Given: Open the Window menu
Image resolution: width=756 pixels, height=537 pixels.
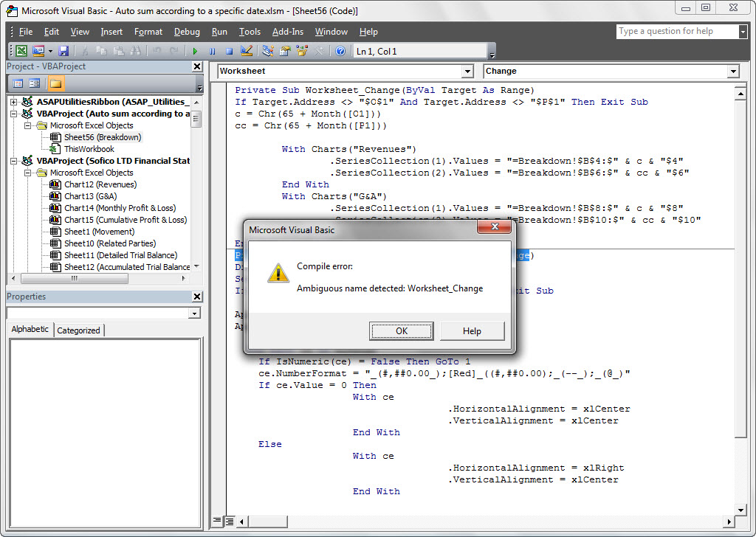Looking at the screenshot, I should point(331,32).
